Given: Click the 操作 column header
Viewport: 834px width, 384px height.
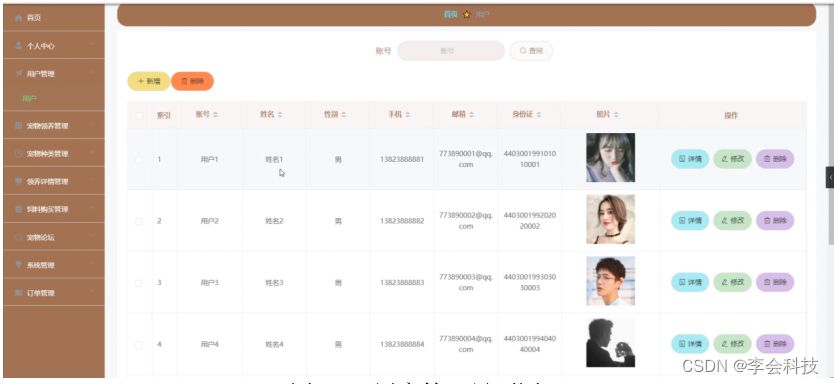Looking at the screenshot, I should [x=731, y=115].
